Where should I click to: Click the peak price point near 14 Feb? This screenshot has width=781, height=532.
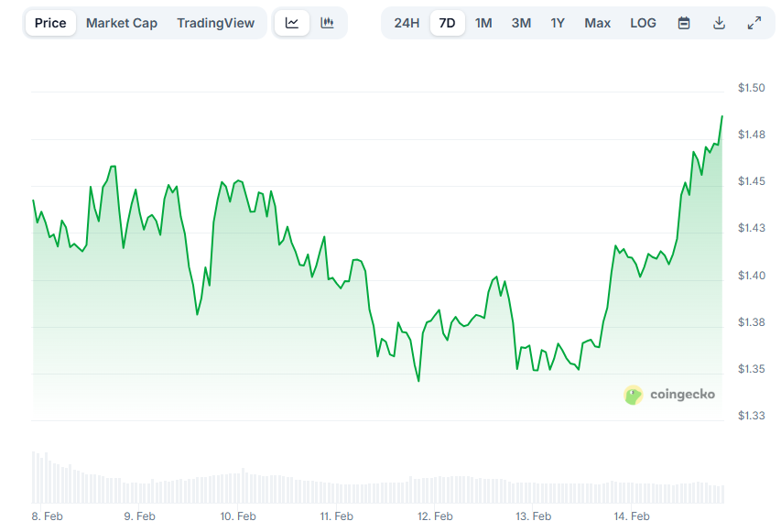pos(721,117)
